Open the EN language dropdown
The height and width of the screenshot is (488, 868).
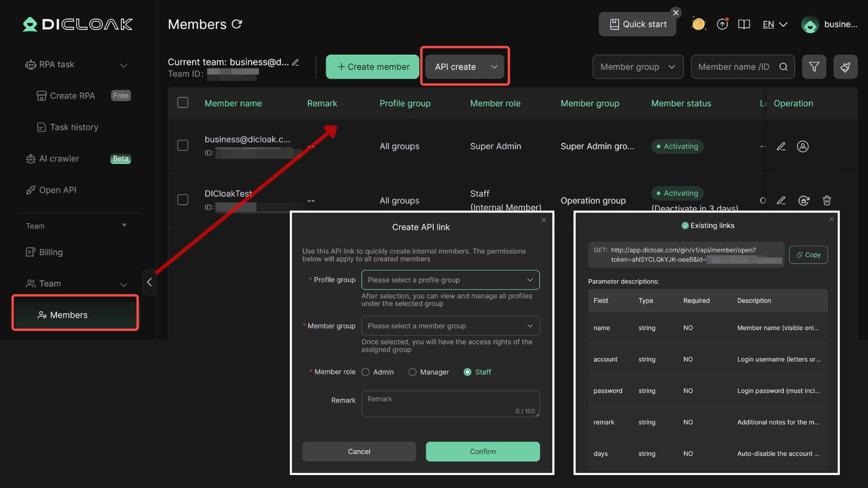tap(775, 24)
